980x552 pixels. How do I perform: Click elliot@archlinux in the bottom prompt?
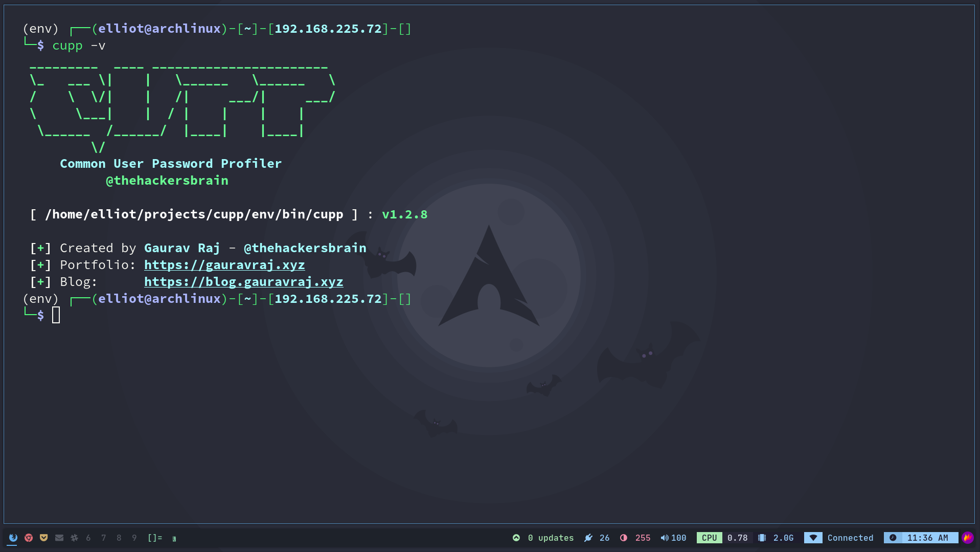[x=159, y=299]
